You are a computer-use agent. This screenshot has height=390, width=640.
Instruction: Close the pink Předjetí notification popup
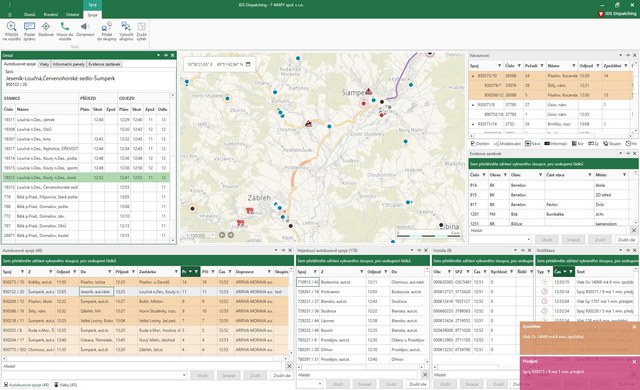click(x=634, y=361)
